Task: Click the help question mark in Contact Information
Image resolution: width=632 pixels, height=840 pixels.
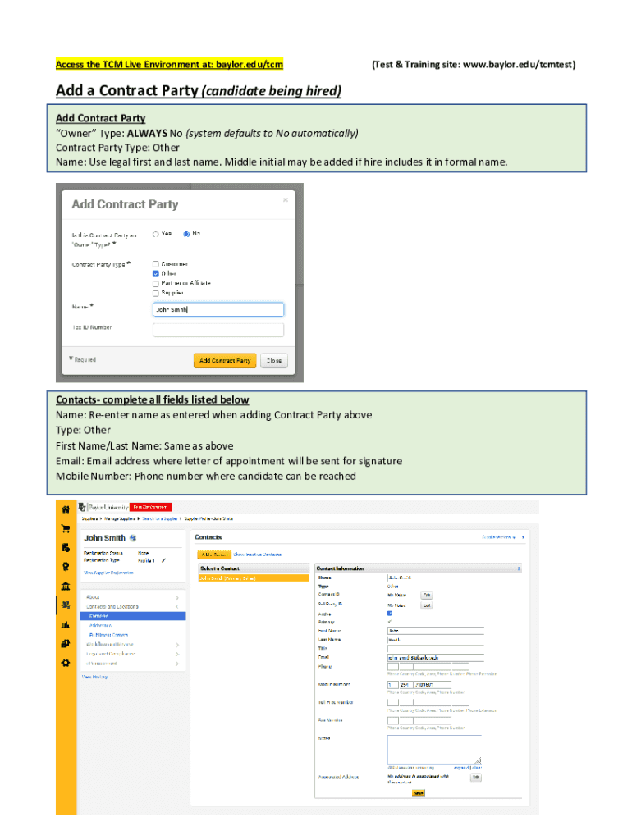Action: pos(519,569)
